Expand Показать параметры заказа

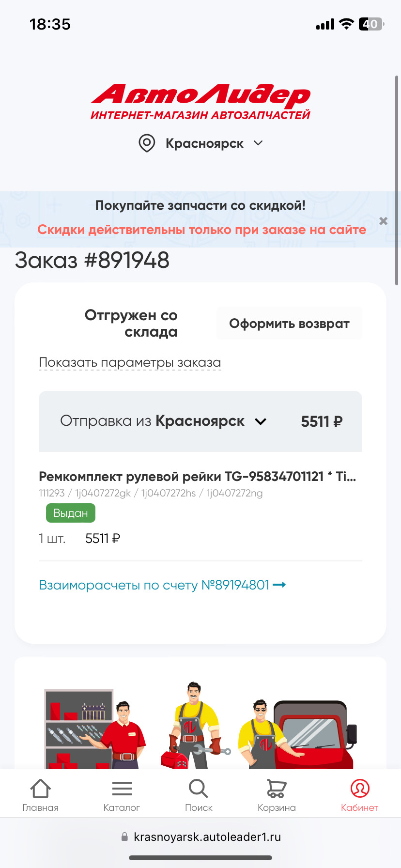[130, 362]
